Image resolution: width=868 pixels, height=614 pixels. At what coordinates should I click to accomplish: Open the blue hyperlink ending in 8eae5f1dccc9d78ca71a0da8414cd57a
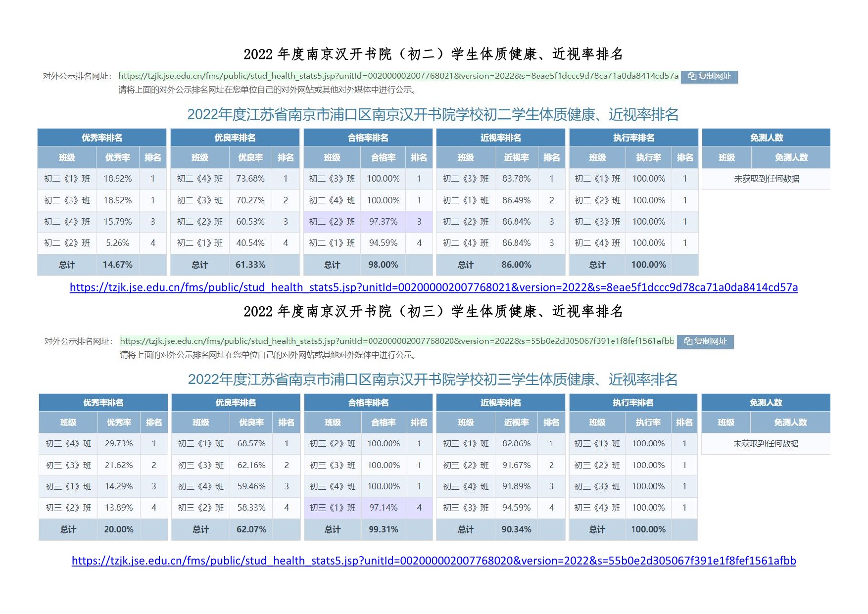(x=434, y=287)
